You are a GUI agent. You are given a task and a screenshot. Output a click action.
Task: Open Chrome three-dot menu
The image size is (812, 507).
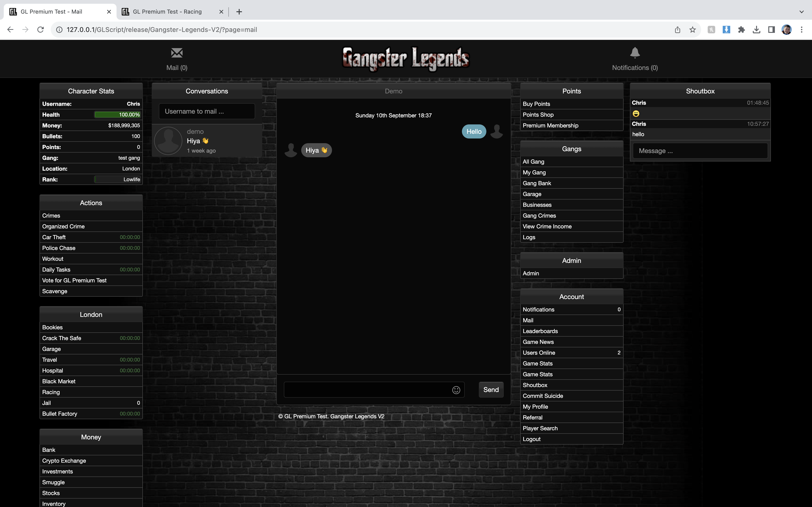pos(802,30)
